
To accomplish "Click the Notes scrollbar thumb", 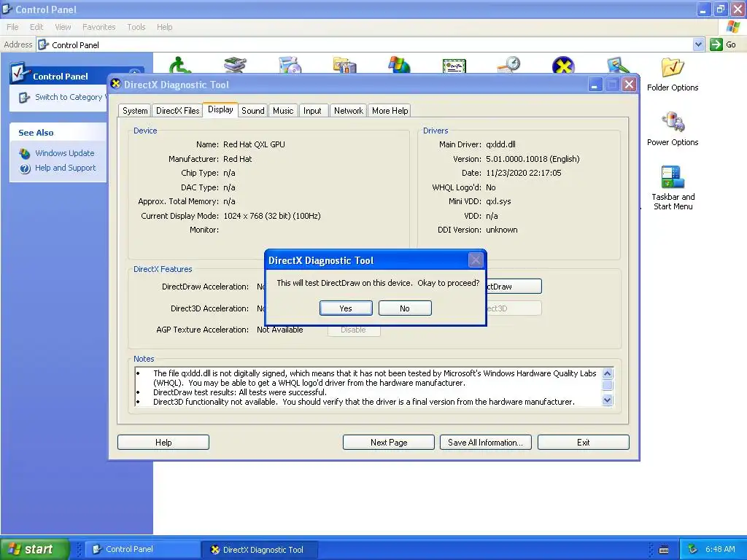I will (x=608, y=385).
